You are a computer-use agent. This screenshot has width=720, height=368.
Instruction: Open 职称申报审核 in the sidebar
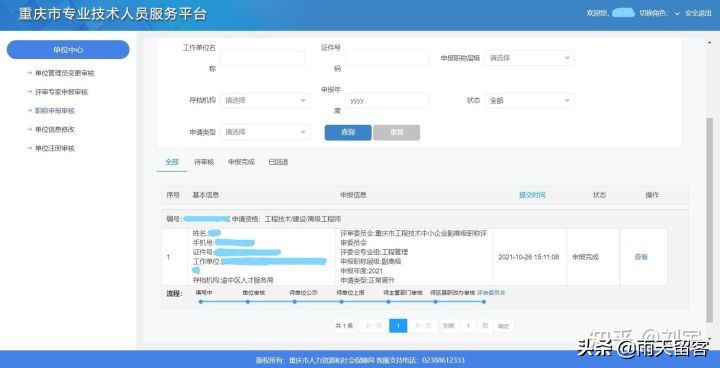pos(55,111)
